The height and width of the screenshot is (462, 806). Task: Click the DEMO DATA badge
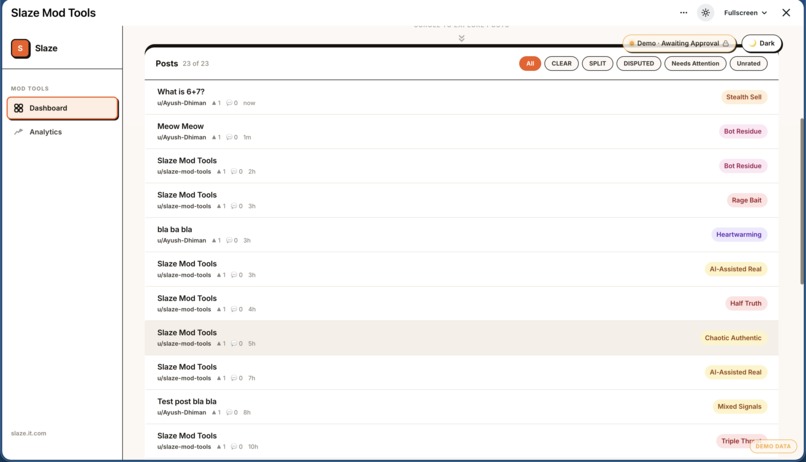[x=773, y=446]
